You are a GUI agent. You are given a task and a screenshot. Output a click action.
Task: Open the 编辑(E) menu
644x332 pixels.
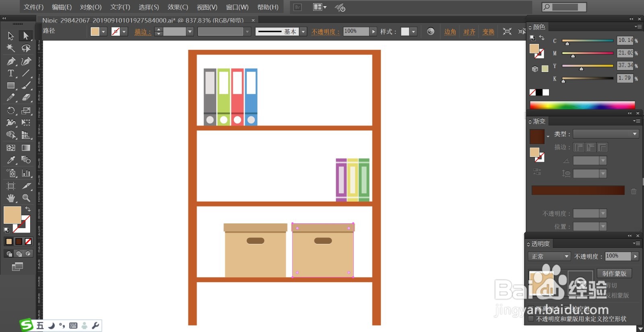62,7
